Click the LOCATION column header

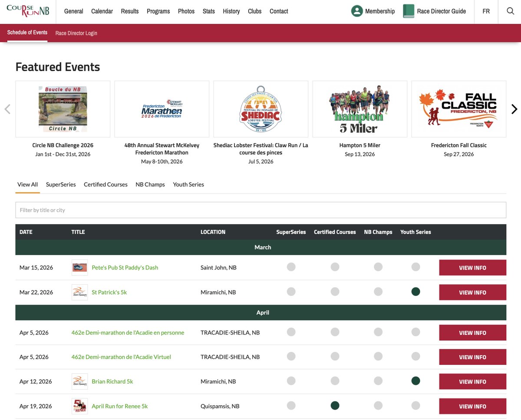[x=213, y=232]
